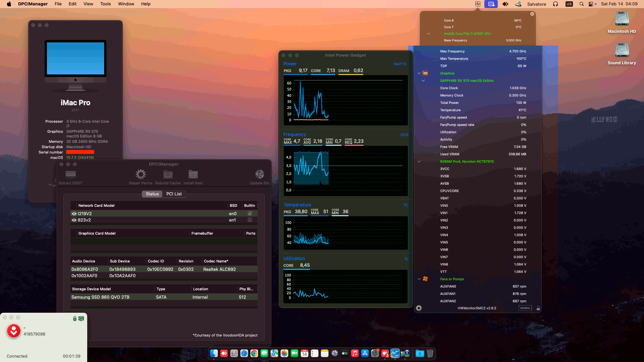Click HWMonitor menu bar graph icon

478,4
